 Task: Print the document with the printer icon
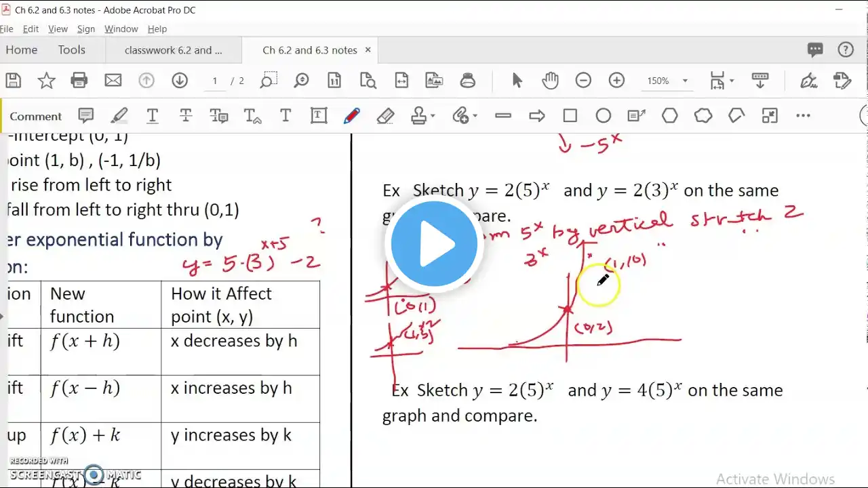point(79,81)
